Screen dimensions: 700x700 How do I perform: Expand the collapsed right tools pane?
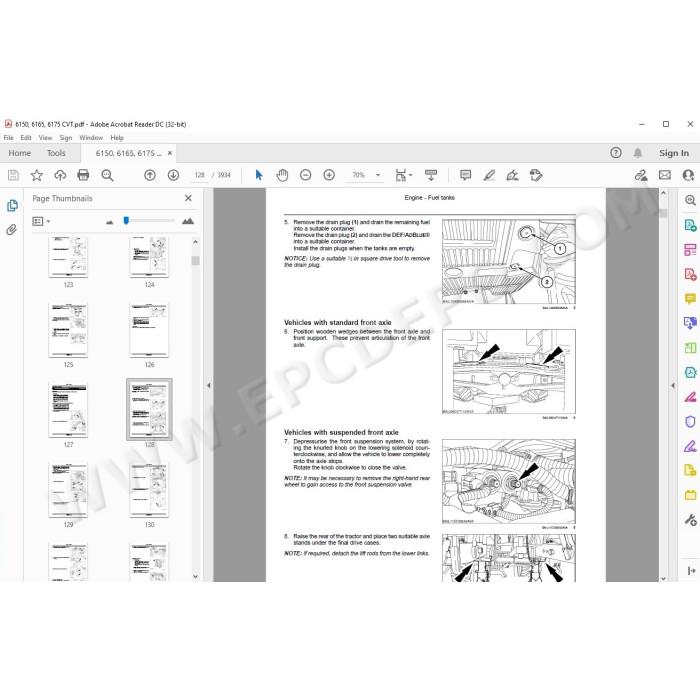tap(692, 571)
